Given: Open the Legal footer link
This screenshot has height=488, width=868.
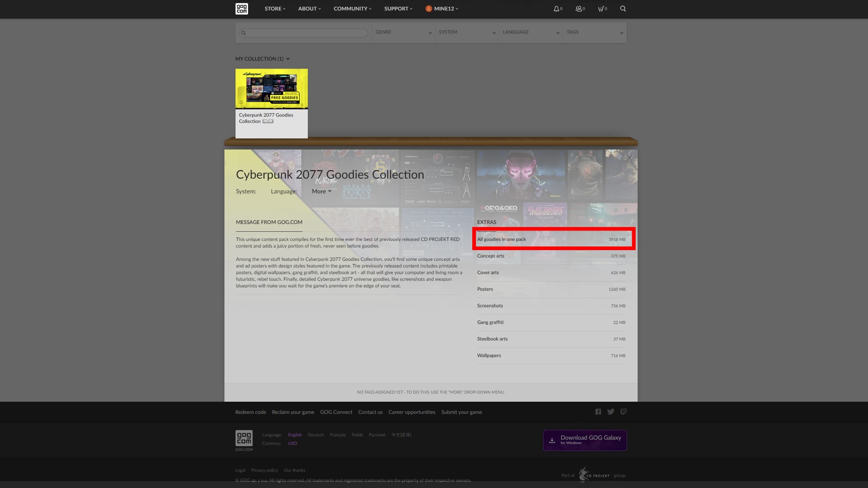Looking at the screenshot, I should coord(240,470).
